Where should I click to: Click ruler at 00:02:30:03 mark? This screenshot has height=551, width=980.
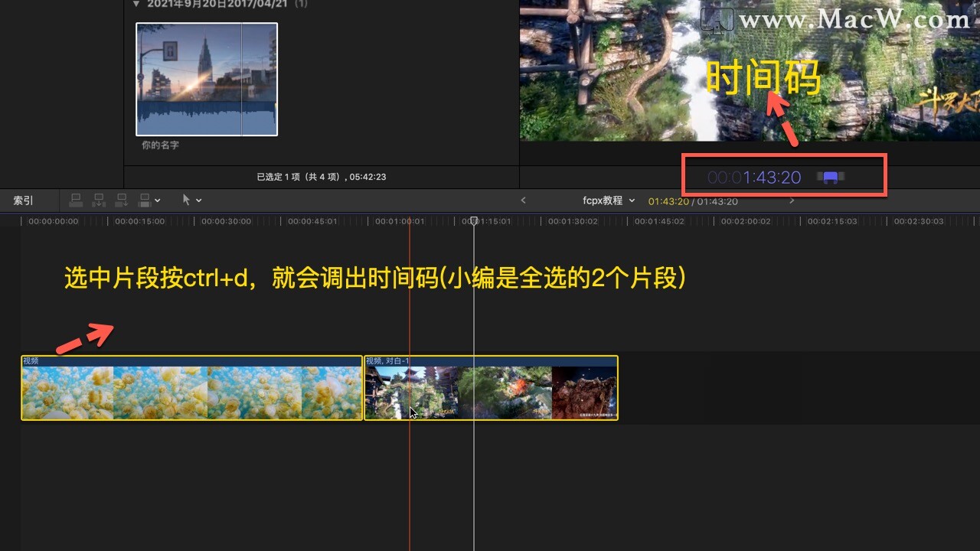point(918,221)
